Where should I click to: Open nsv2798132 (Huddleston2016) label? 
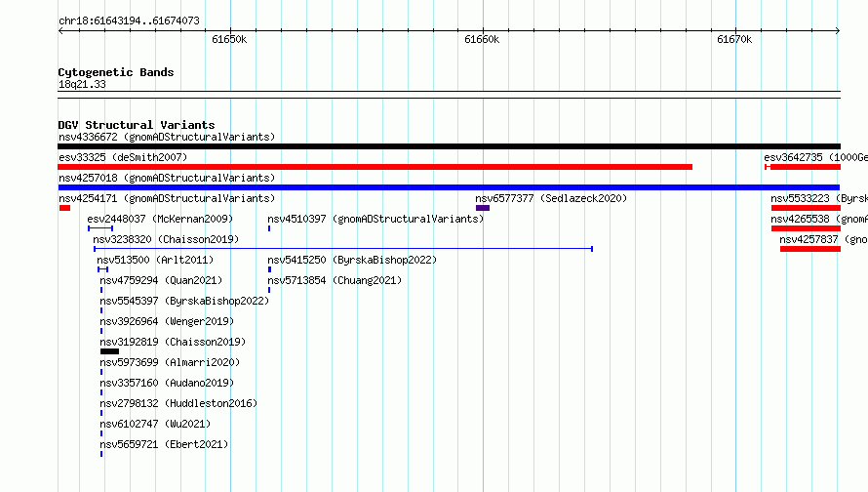click(x=178, y=403)
